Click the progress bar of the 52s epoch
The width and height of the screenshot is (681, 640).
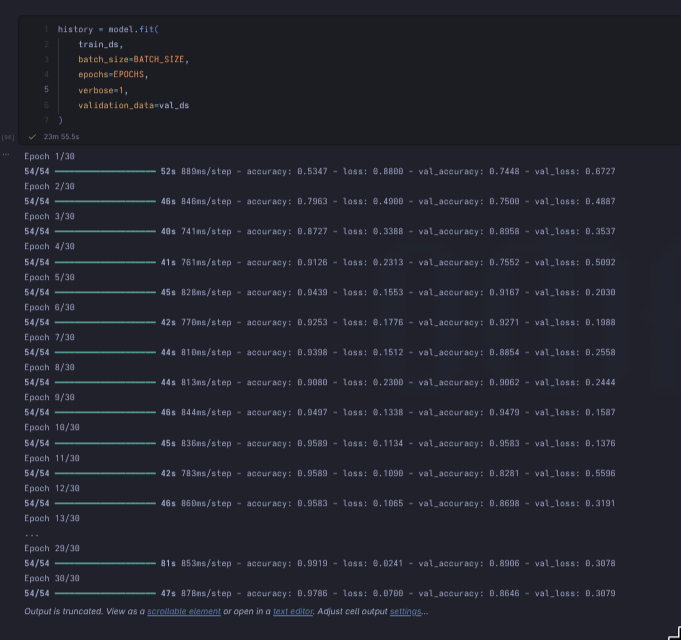105,172
